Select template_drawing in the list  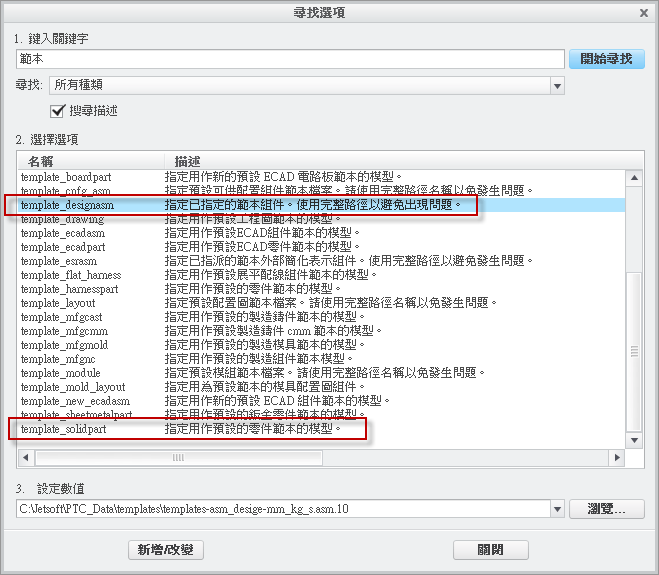point(62,219)
